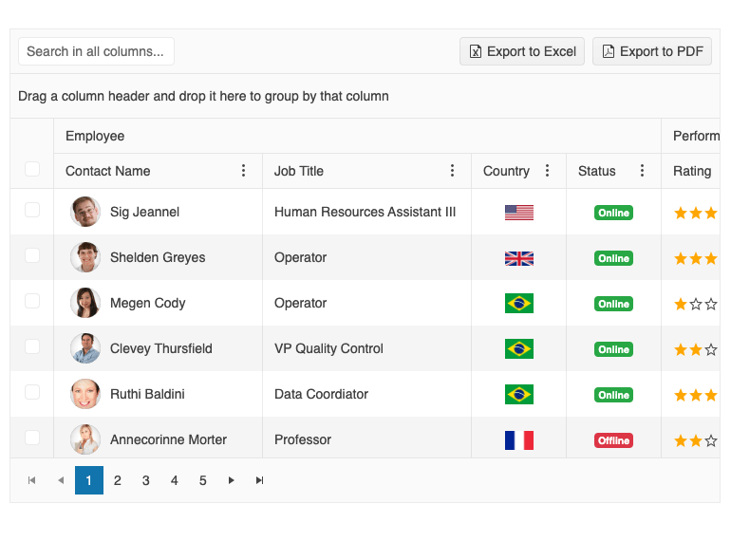731x560 pixels.
Task: Click the star rating for Shelden Greyes
Action: pos(697,258)
